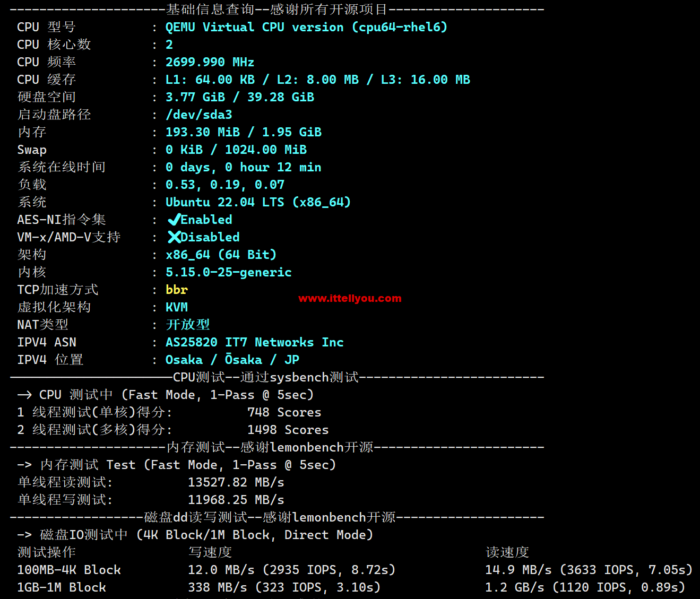Click the 100MB-4K Block test row label
Viewport: 700px width, 599px height.
coord(69,570)
